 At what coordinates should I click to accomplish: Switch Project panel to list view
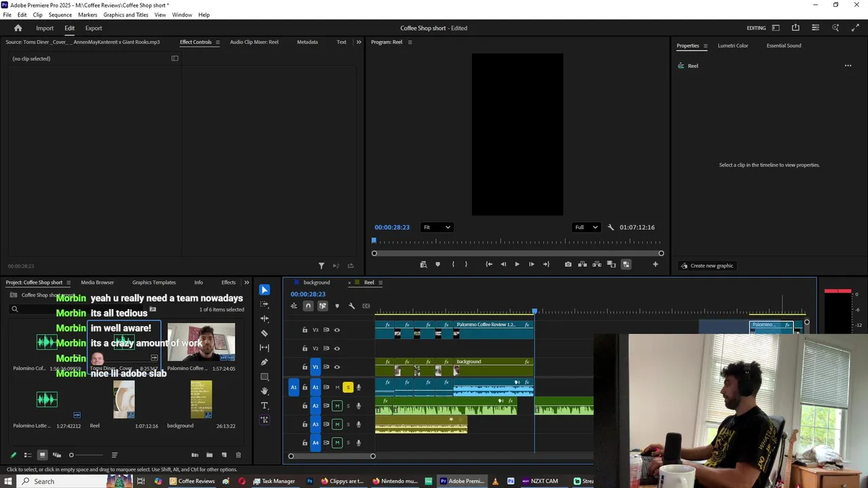pyautogui.click(x=28, y=455)
